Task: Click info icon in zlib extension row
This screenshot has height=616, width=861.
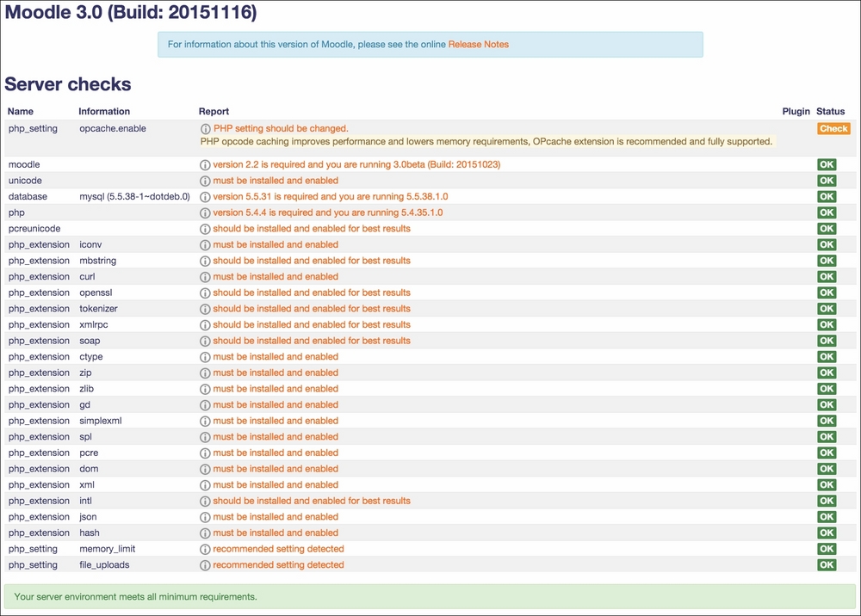Action: pyautogui.click(x=205, y=389)
